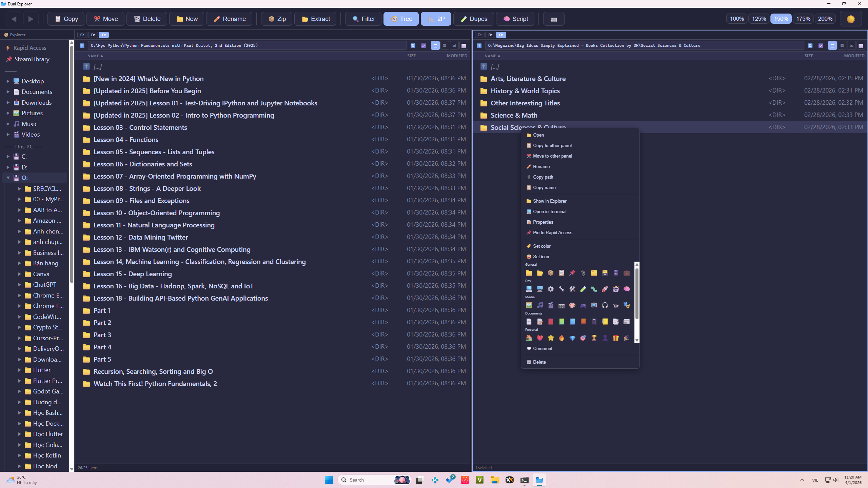
Task: Pick the pink brain folder icon
Action: (627, 289)
